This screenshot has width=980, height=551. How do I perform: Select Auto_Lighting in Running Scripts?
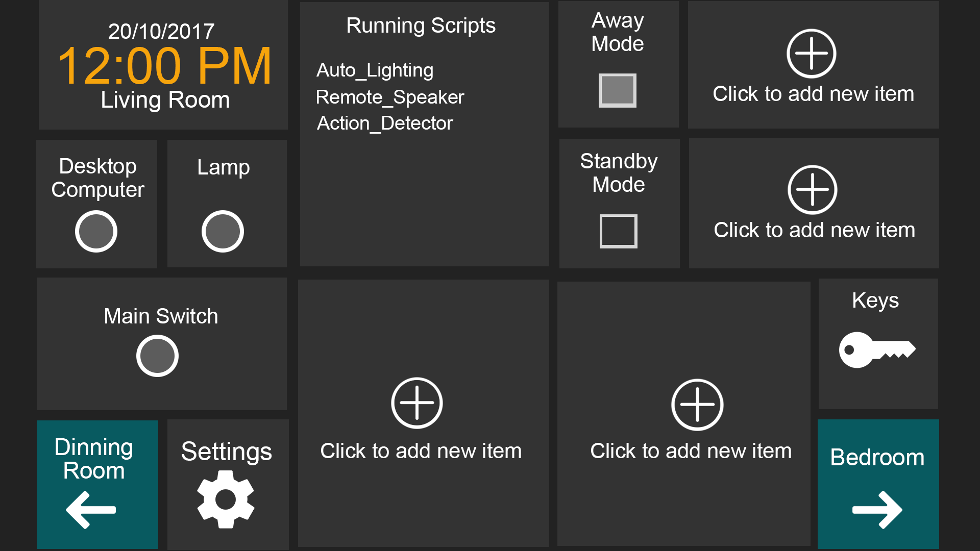coord(375,70)
